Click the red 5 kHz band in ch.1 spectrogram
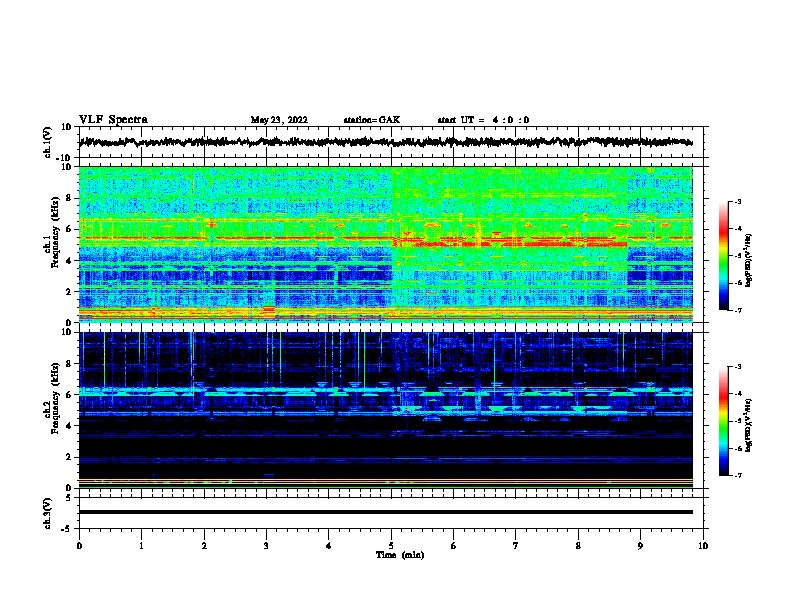The image size is (792, 612). pyautogui.click(x=510, y=244)
